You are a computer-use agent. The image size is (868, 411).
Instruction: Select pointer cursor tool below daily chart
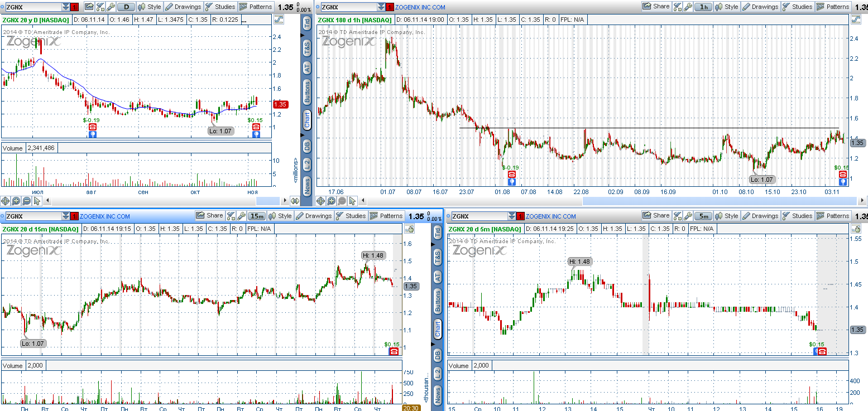(x=36, y=201)
